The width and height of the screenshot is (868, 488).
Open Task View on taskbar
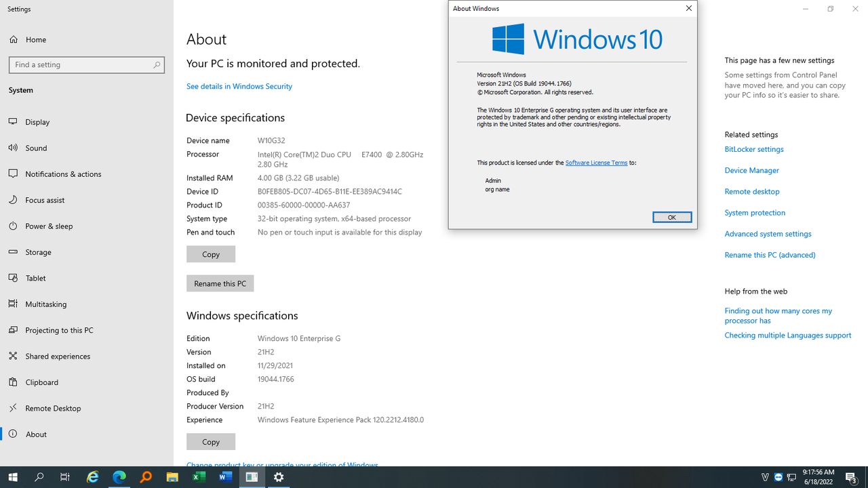pyautogui.click(x=65, y=477)
